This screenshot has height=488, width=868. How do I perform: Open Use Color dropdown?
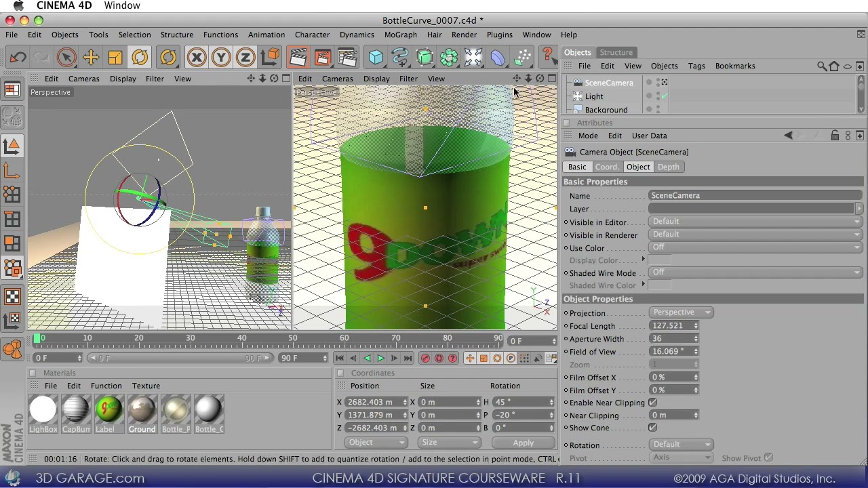755,247
